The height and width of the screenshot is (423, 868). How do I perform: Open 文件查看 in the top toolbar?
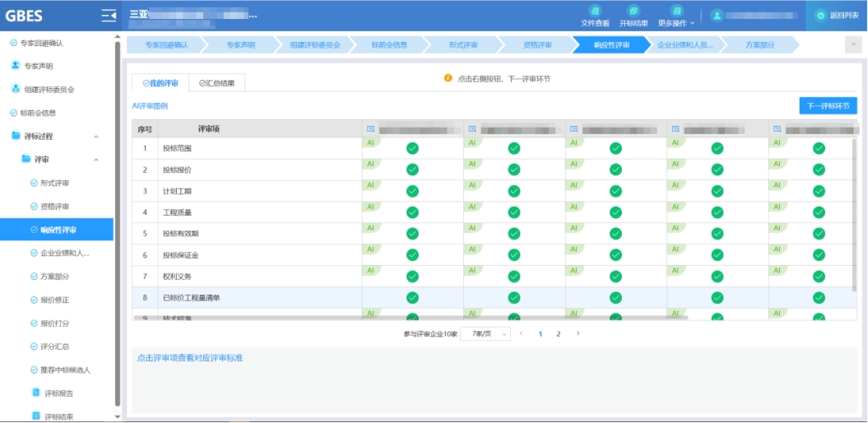tap(595, 16)
